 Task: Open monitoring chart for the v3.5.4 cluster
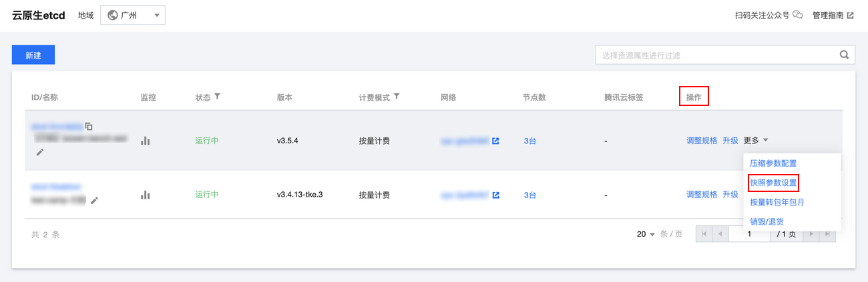(145, 141)
